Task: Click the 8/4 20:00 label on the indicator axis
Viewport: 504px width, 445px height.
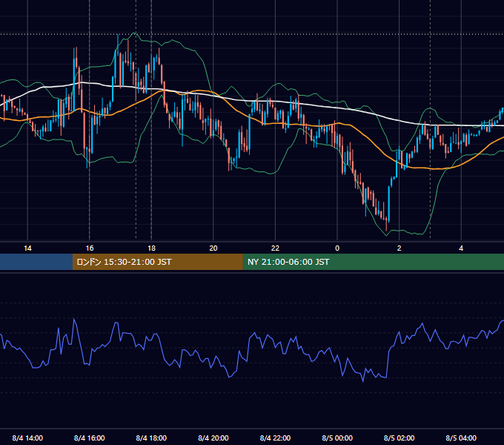Action: point(213,438)
